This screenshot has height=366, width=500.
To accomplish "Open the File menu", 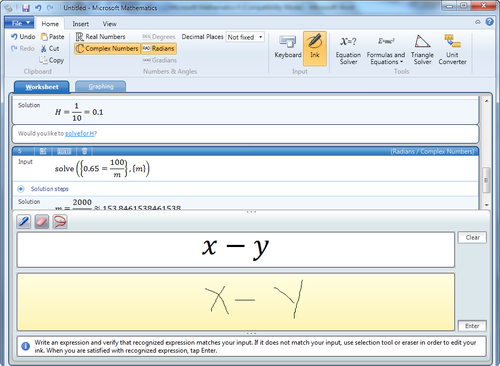I will 19,23.
